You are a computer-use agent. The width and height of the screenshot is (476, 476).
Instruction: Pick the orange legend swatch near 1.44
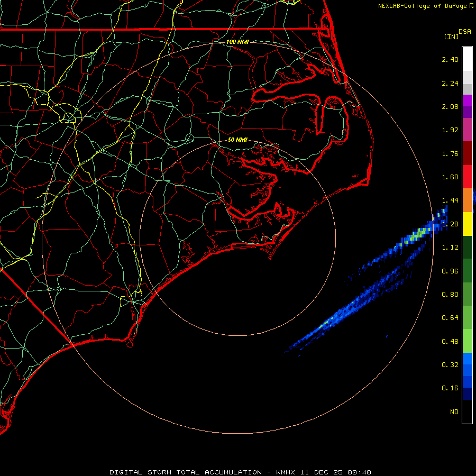click(467, 200)
